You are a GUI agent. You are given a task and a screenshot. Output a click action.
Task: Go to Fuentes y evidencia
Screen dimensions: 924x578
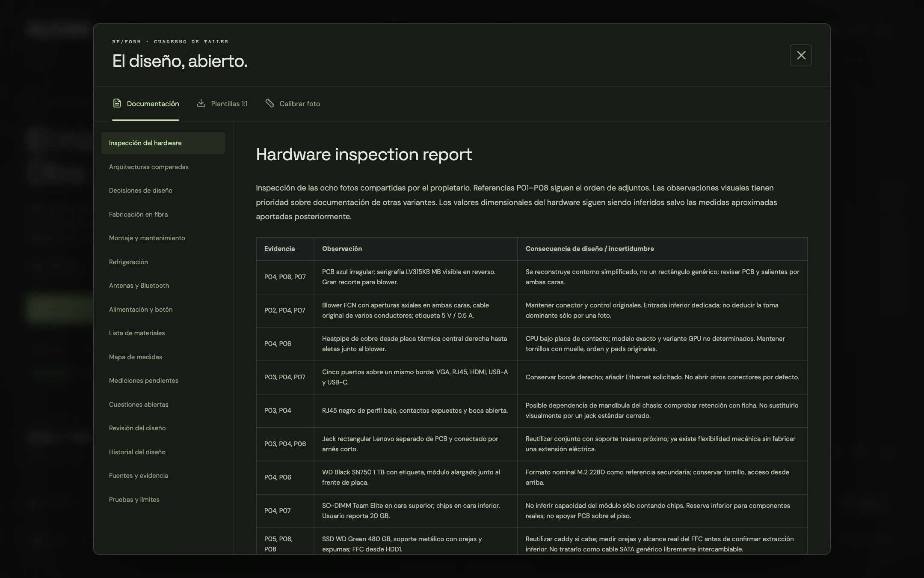[163, 476]
